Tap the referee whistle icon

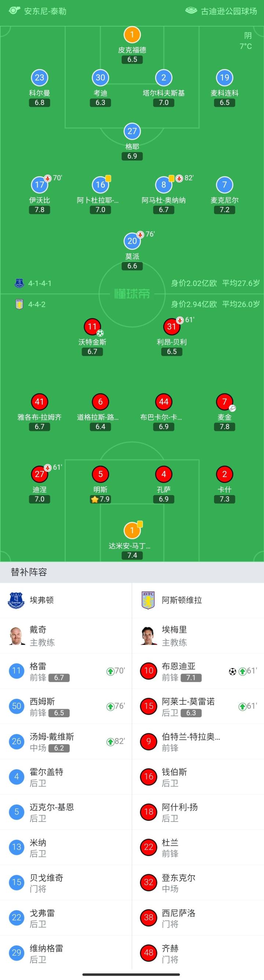coord(14,10)
